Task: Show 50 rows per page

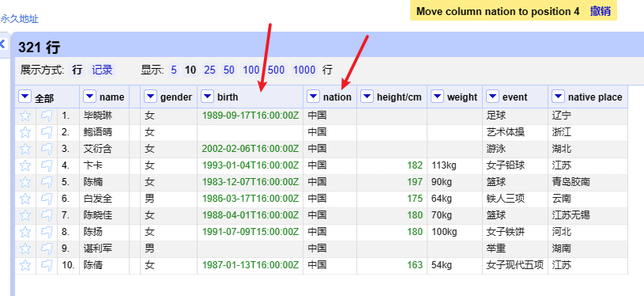Action: 229,70
